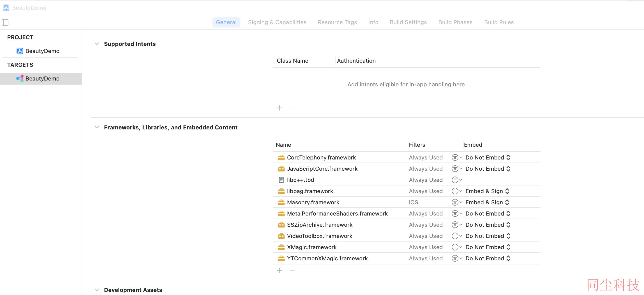The height and width of the screenshot is (295, 644).
Task: Select the SSZipArchive.framework name text
Action: click(320, 225)
